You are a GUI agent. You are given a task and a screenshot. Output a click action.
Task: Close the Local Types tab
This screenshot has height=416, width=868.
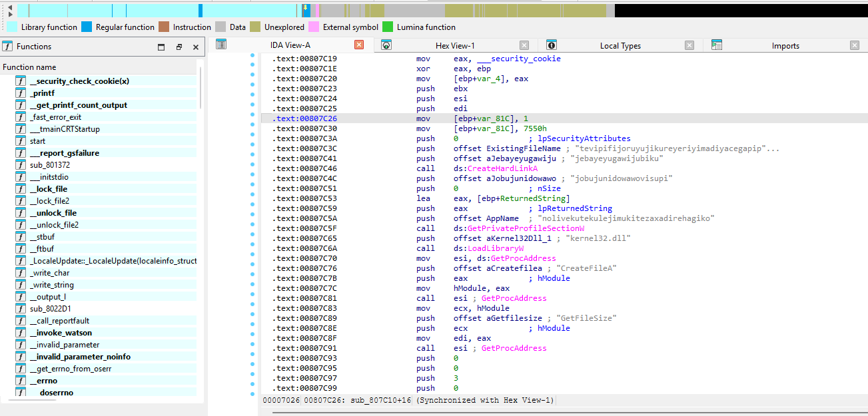[x=689, y=45]
